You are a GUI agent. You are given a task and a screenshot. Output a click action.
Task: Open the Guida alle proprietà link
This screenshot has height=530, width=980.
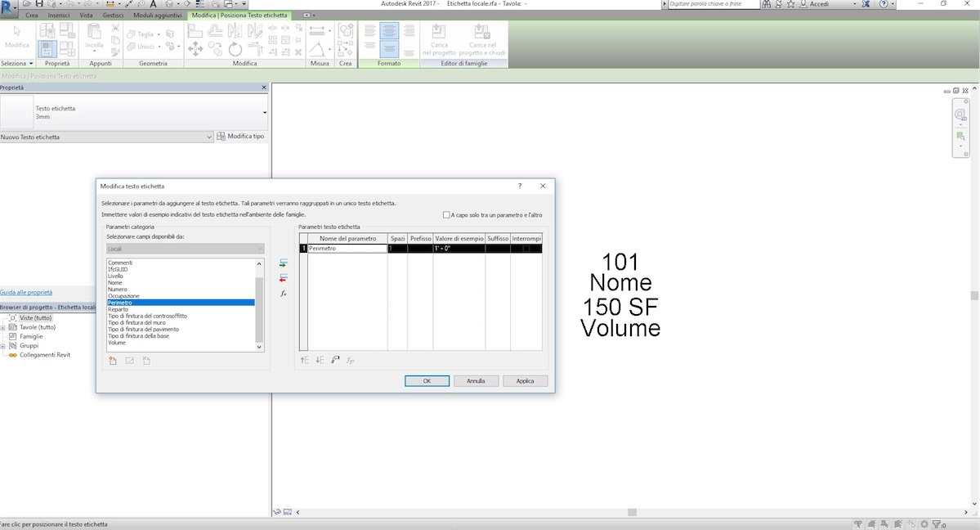[x=25, y=291]
